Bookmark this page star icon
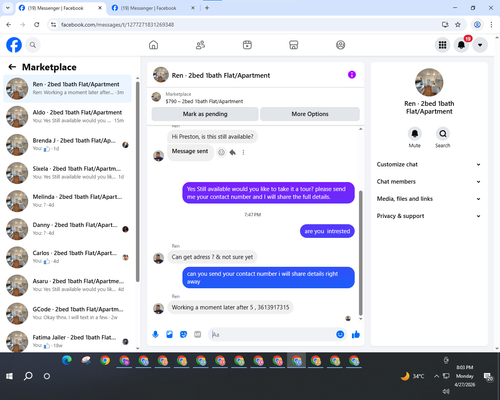The width and height of the screenshot is (500, 400). tap(458, 25)
